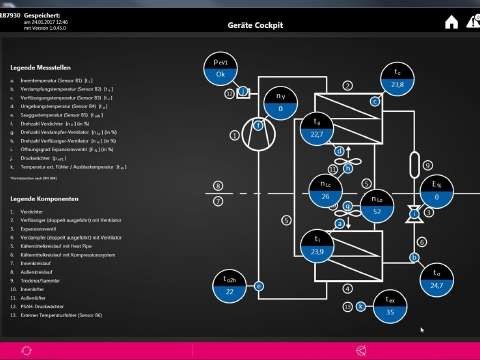The image size is (480, 360).
Task: Select the Pev1 gauge showing Ok
Action: (x=220, y=68)
